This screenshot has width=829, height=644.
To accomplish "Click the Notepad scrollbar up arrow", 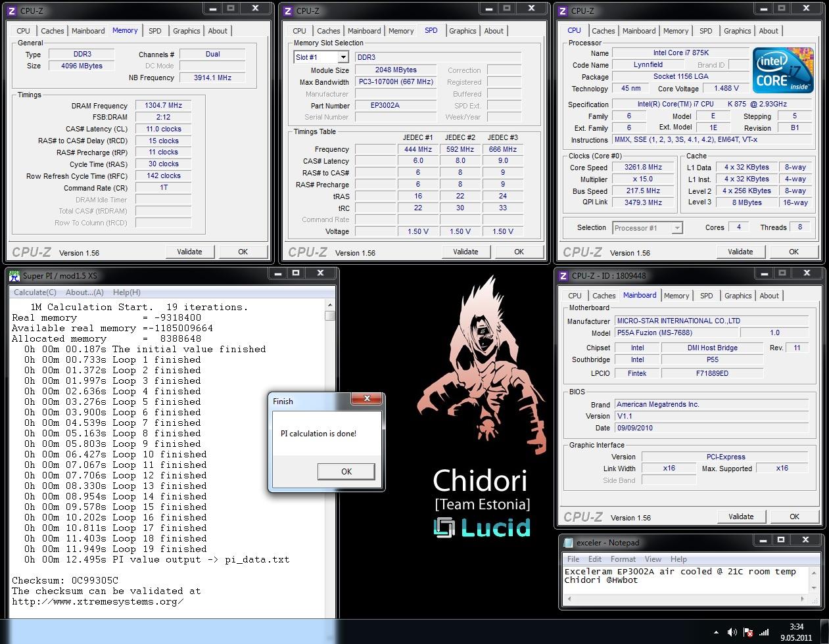I will coord(815,572).
